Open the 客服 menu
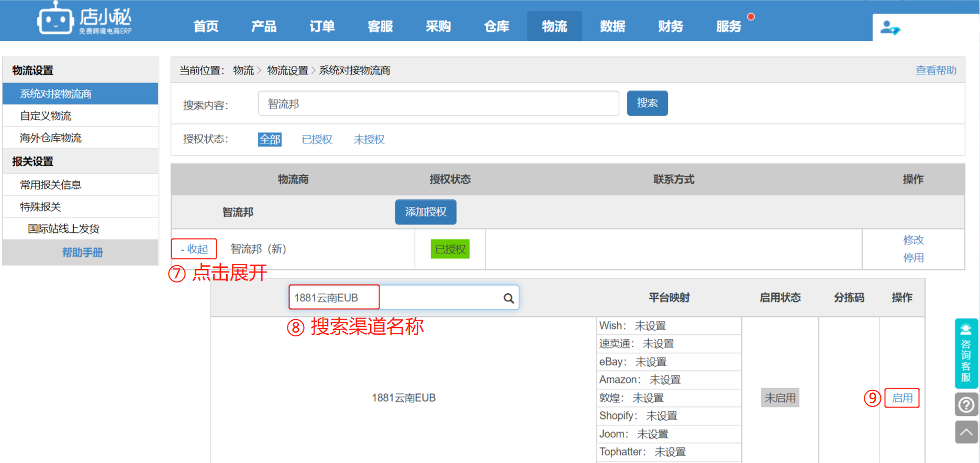Image resolution: width=980 pixels, height=463 pixels. tap(380, 26)
